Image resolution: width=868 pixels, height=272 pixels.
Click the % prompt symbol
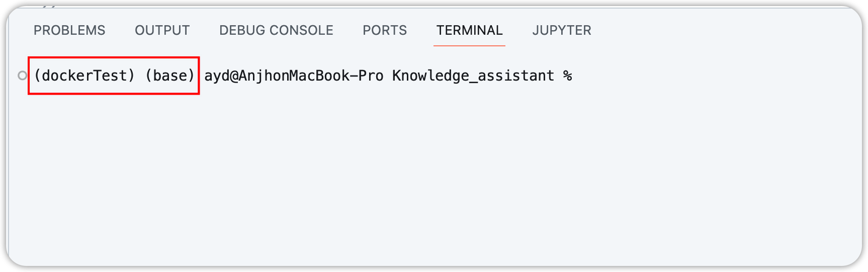tap(568, 76)
